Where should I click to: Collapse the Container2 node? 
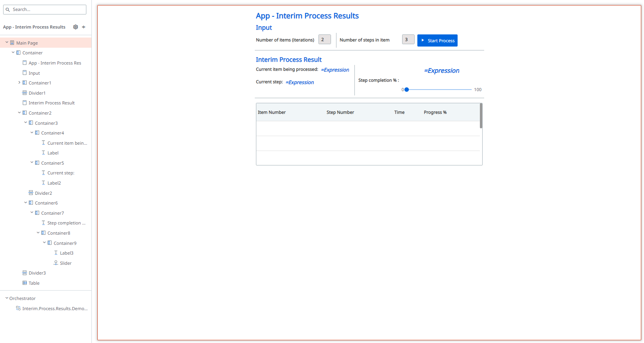(19, 113)
